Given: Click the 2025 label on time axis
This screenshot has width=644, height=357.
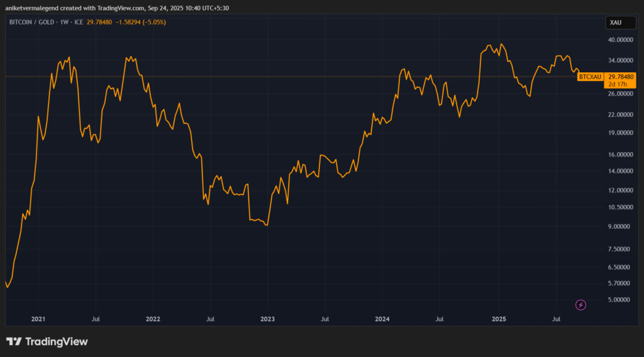Looking at the screenshot, I should (498, 319).
